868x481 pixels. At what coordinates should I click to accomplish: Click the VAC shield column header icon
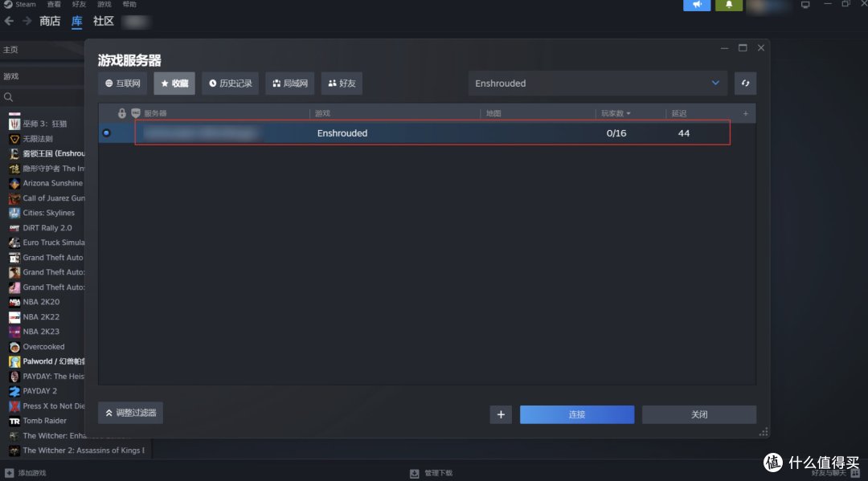[x=136, y=113]
